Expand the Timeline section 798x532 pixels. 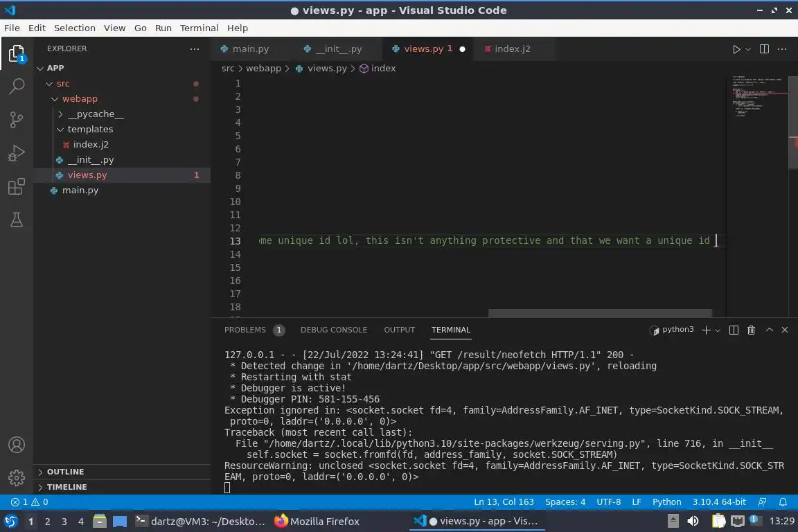point(122,487)
